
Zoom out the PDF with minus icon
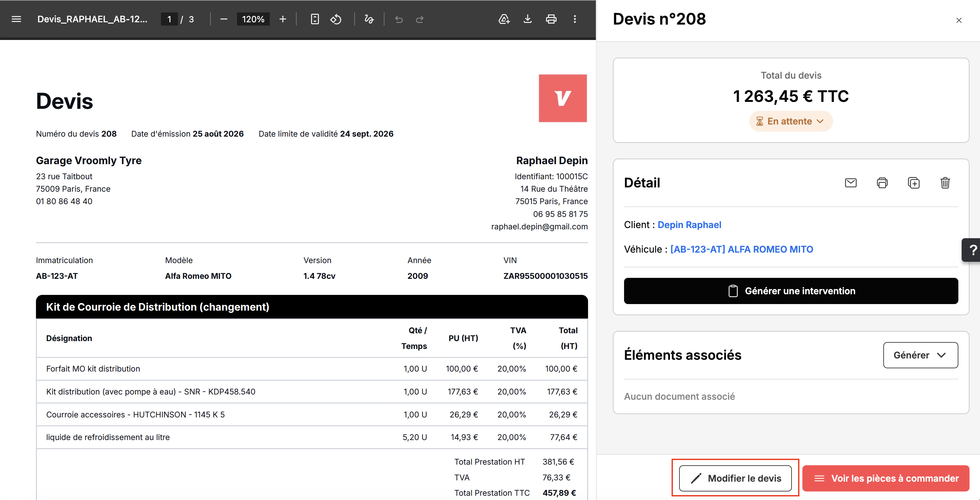tap(224, 19)
